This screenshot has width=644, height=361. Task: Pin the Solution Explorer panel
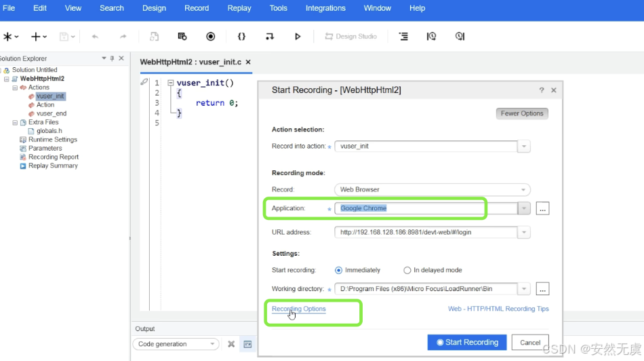click(112, 58)
